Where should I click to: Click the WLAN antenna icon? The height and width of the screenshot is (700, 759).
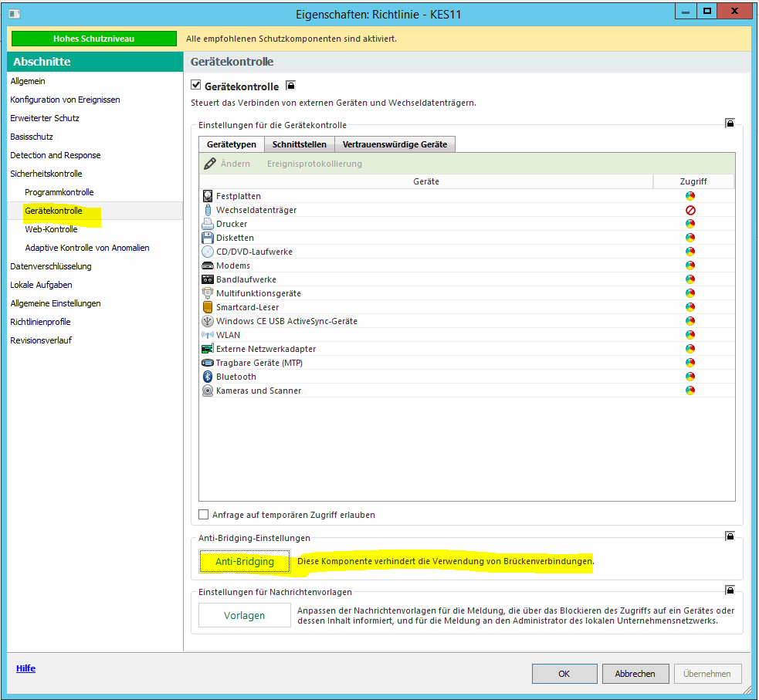tap(207, 335)
